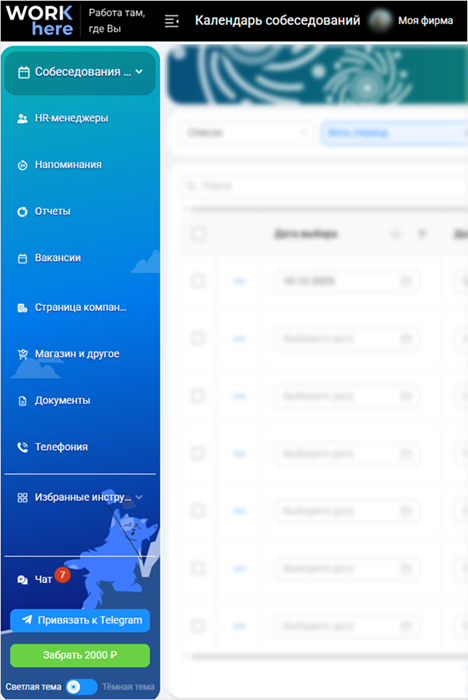The width and height of the screenshot is (468, 700).
Task: Click the Привязать к Telegram button
Action: [x=80, y=620]
